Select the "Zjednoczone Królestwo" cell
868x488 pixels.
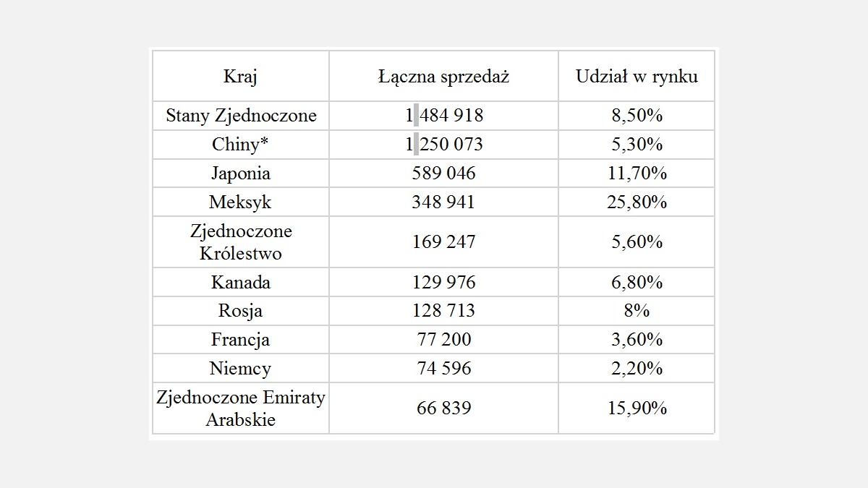241,242
